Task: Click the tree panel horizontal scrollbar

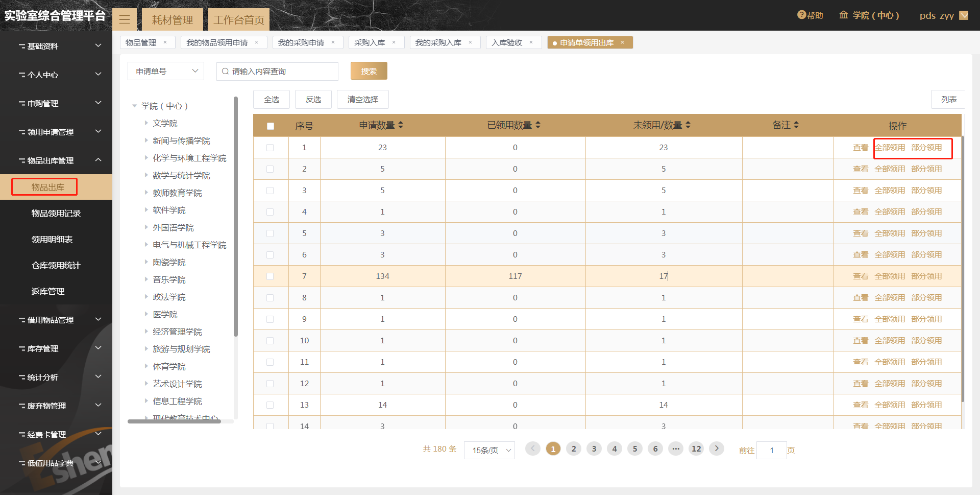Action: point(174,421)
